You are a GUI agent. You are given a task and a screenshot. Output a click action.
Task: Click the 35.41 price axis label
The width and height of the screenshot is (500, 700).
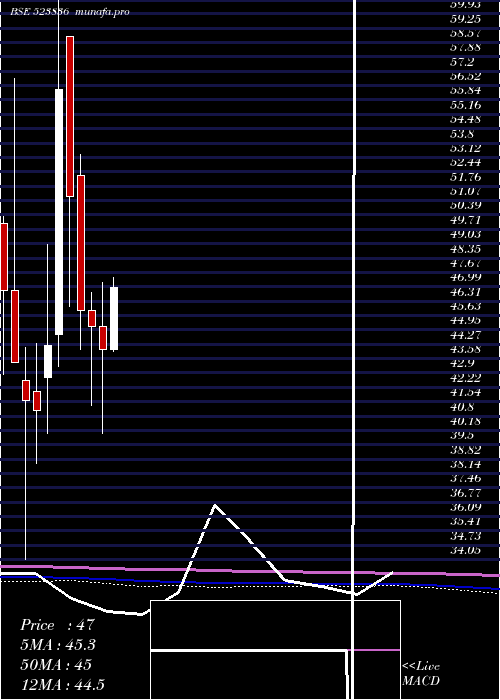point(465,521)
